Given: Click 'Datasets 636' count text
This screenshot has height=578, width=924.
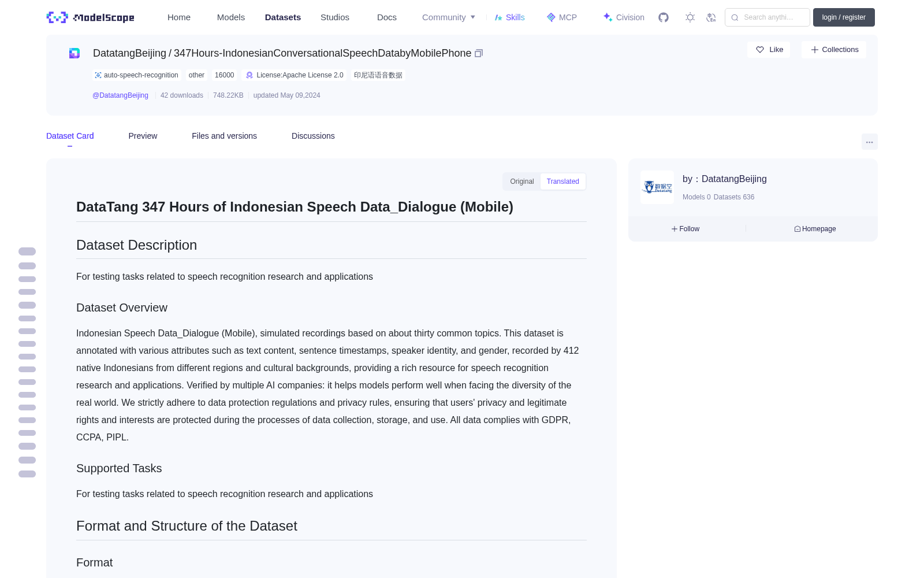Looking at the screenshot, I should click(x=734, y=197).
